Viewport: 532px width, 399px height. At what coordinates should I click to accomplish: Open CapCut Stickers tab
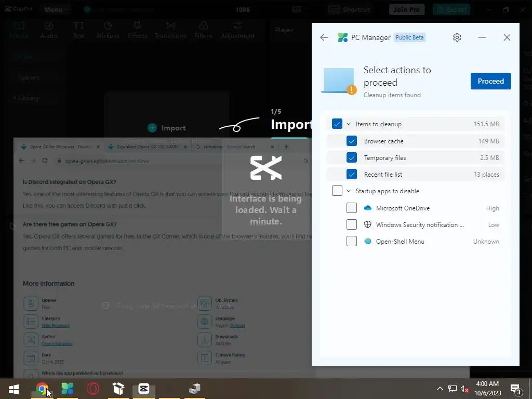pos(108,30)
